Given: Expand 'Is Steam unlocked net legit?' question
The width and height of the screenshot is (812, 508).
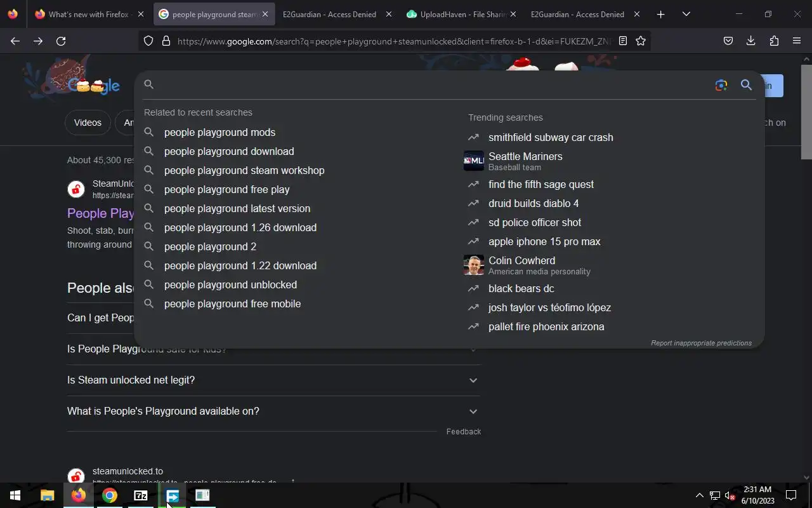Looking at the screenshot, I should (273, 380).
